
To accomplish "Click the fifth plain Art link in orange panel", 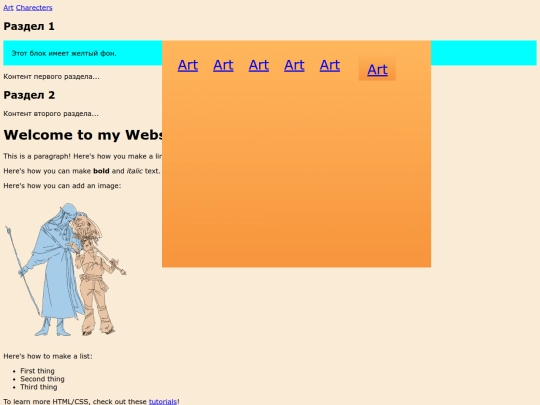I will pos(330,65).
